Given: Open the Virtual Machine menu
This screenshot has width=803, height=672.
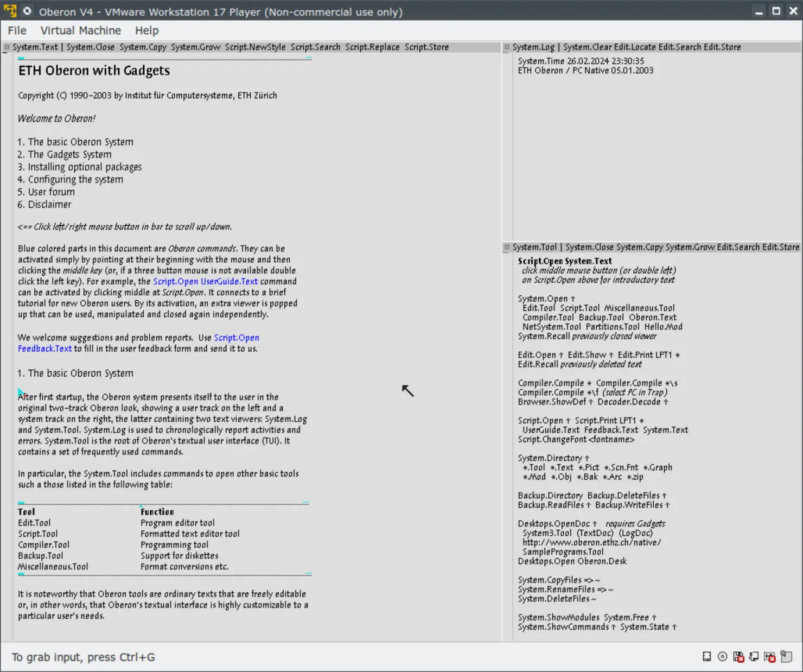Looking at the screenshot, I should click(x=80, y=30).
